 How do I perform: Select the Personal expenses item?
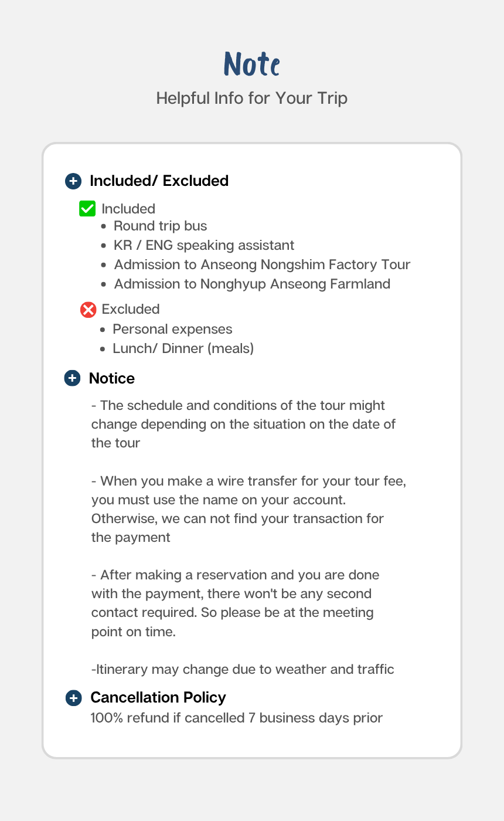172,329
